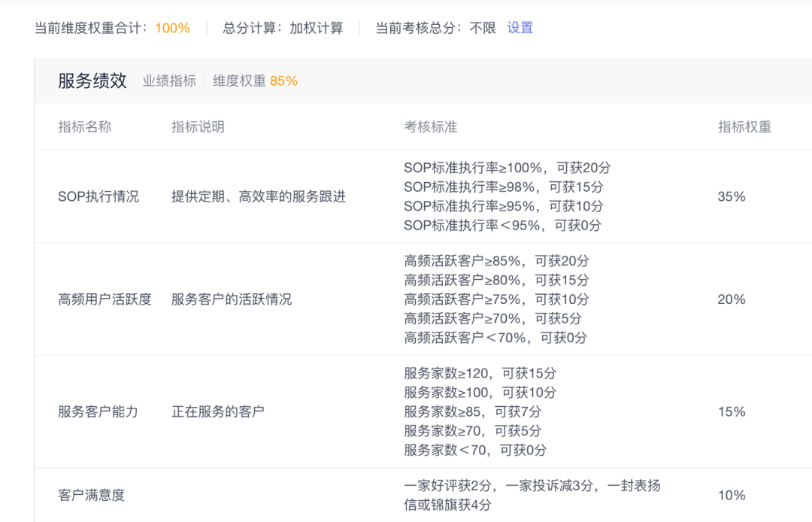Click 当前考核总分：不限 text
The image size is (812, 522).
(x=435, y=27)
